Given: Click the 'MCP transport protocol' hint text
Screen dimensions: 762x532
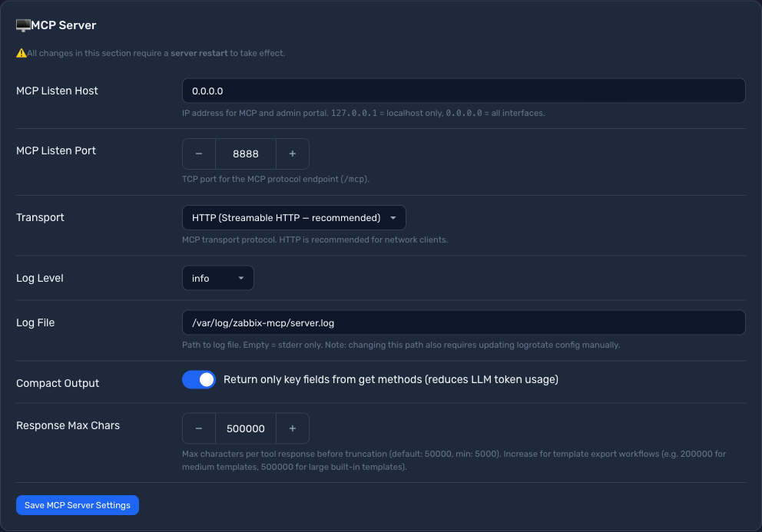Looking at the screenshot, I should 315,240.
